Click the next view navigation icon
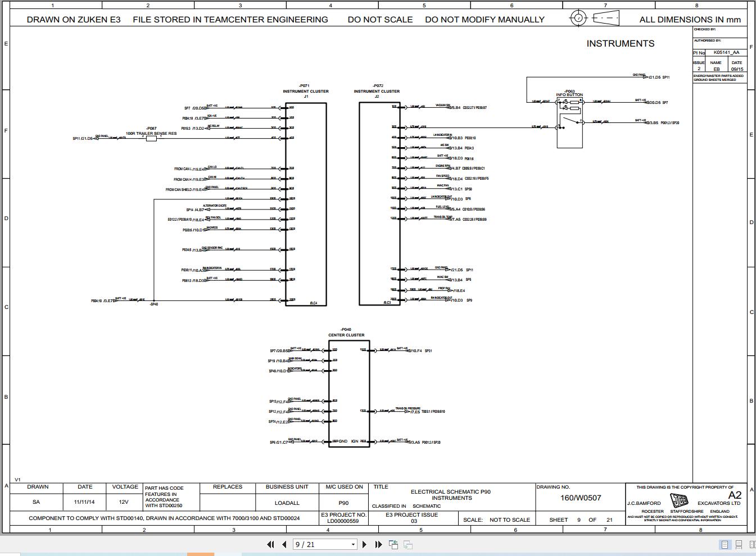 pyautogui.click(x=408, y=544)
